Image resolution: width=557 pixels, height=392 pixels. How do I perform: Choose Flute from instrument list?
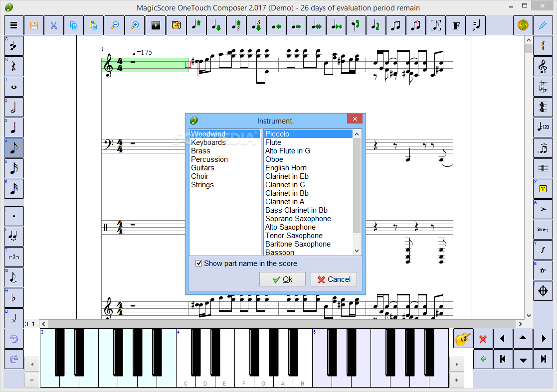click(x=308, y=142)
